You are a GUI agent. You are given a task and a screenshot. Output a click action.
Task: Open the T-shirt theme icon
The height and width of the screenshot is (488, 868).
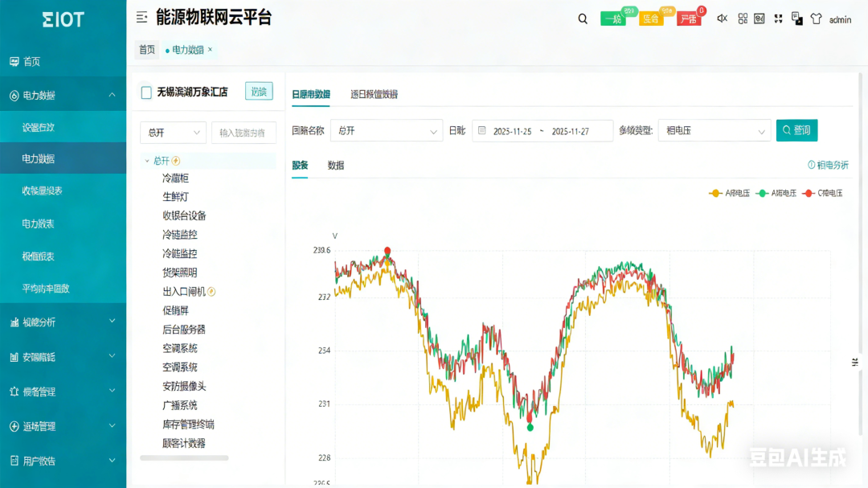tap(816, 19)
